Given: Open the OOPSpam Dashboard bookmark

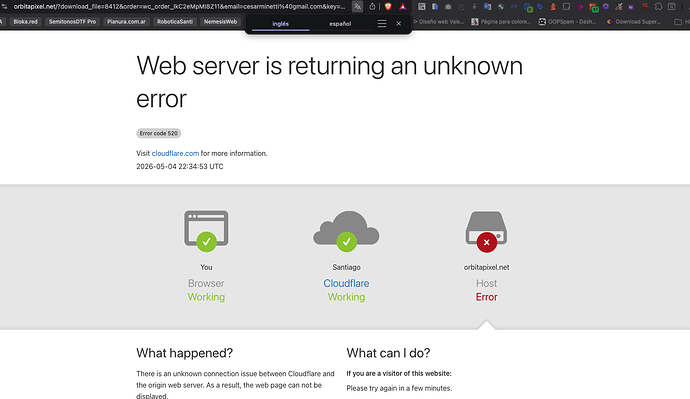Looking at the screenshot, I should tap(568, 22).
